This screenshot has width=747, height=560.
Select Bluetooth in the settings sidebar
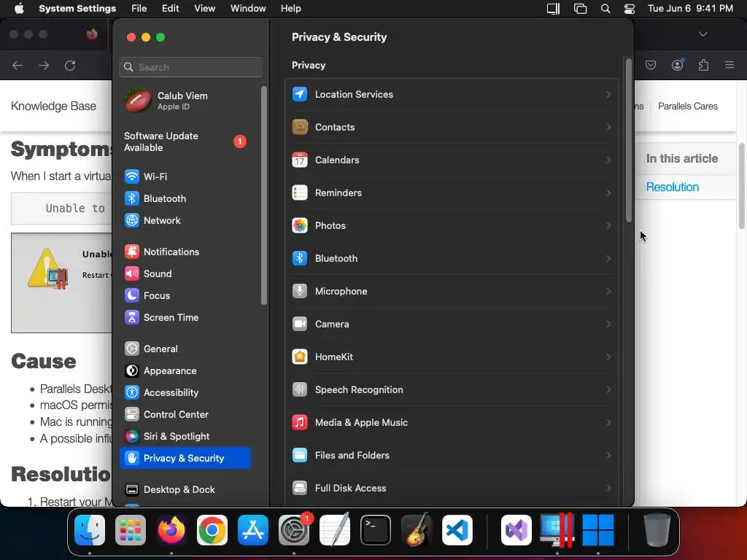(185, 198)
